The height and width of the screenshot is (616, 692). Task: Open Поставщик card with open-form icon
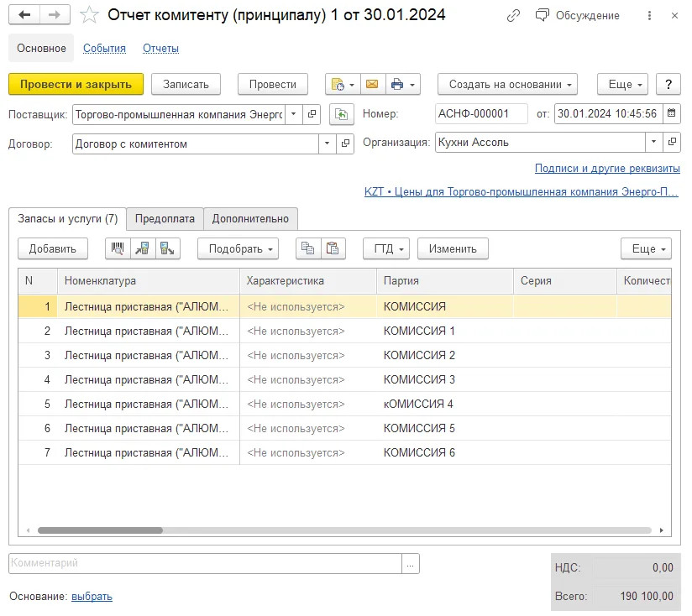pos(312,114)
